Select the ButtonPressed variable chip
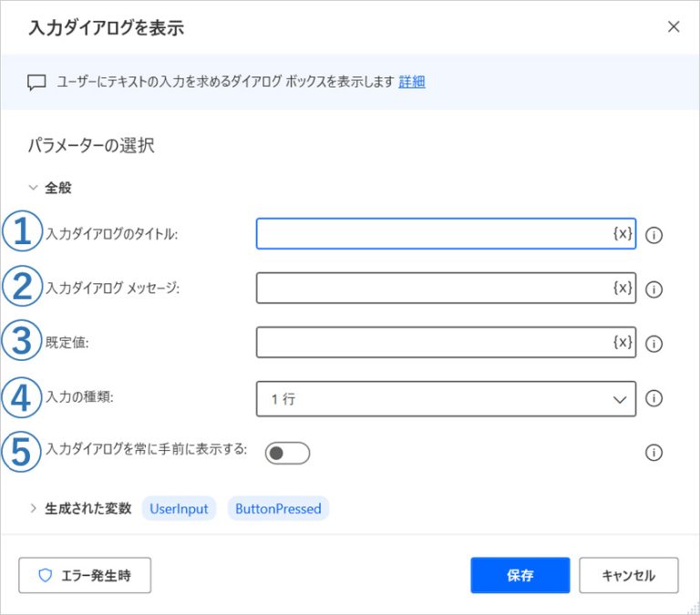Viewport: 700px width, 615px height. 278,509
